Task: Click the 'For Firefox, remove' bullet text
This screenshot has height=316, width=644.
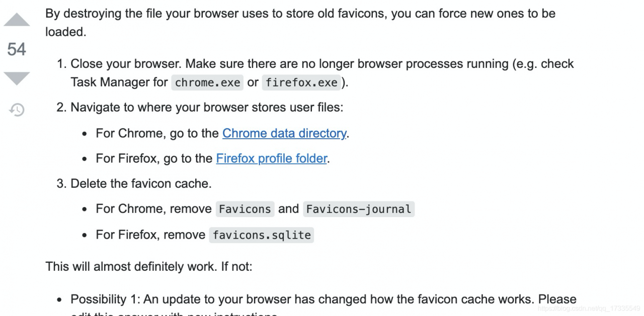Action: point(150,235)
